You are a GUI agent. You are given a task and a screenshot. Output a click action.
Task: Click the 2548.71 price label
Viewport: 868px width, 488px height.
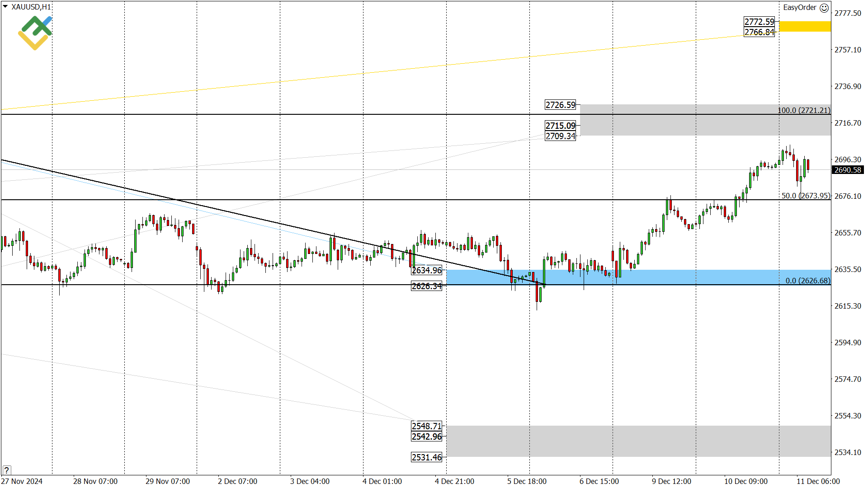pos(426,426)
